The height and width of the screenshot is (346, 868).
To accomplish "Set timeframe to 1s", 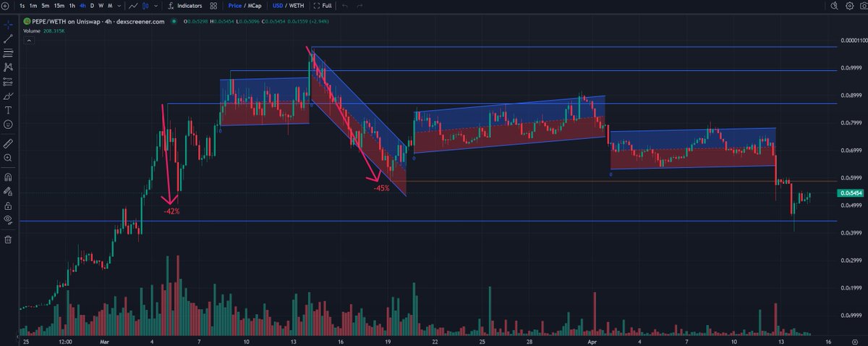I will click(22, 5).
